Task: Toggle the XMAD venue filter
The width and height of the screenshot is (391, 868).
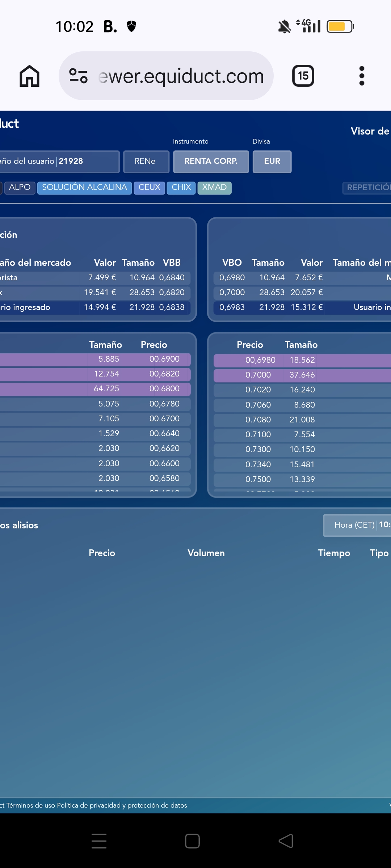Action: click(214, 188)
